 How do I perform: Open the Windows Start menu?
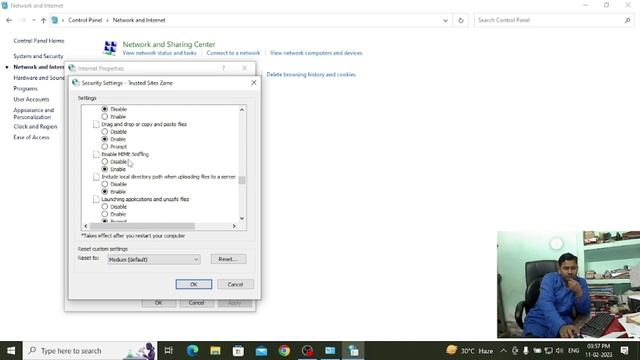pyautogui.click(x=11, y=351)
